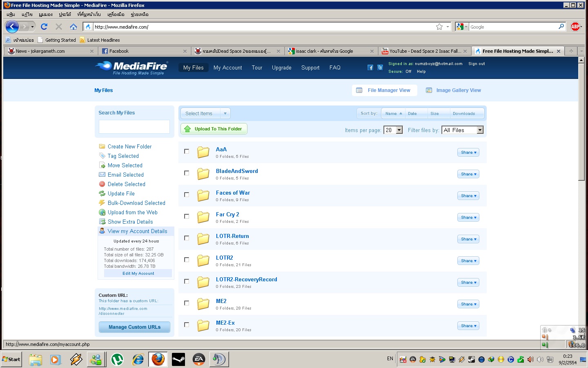The image size is (588, 368).
Task: Go back with the Firefox back arrow
Action: pyautogui.click(x=12, y=27)
